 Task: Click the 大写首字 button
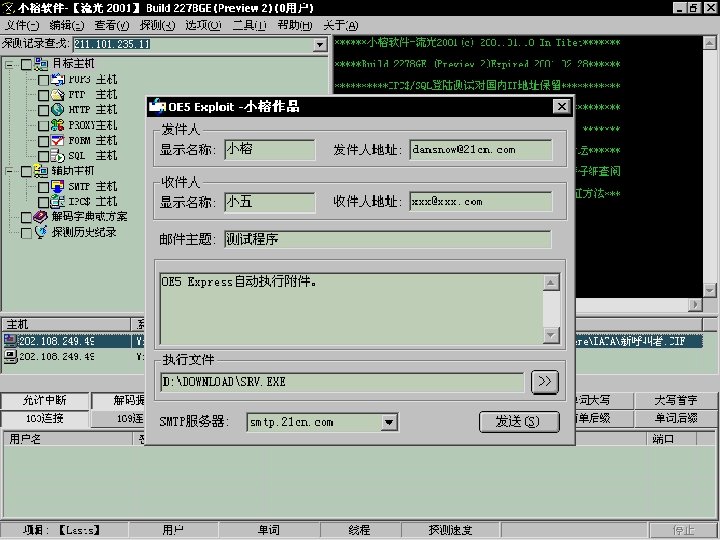(x=675, y=400)
